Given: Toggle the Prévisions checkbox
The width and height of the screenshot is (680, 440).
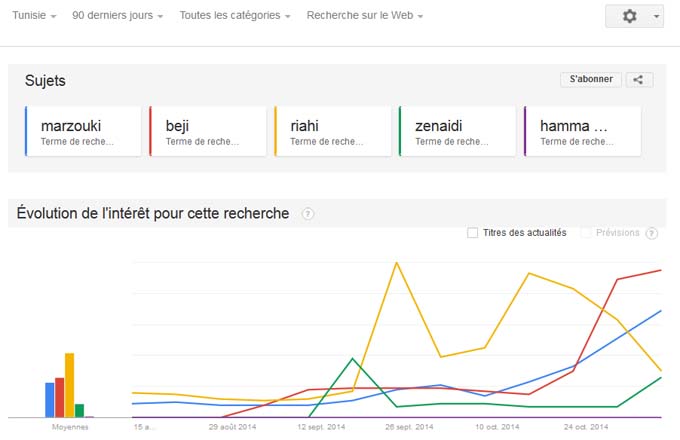Looking at the screenshot, I should point(586,233).
